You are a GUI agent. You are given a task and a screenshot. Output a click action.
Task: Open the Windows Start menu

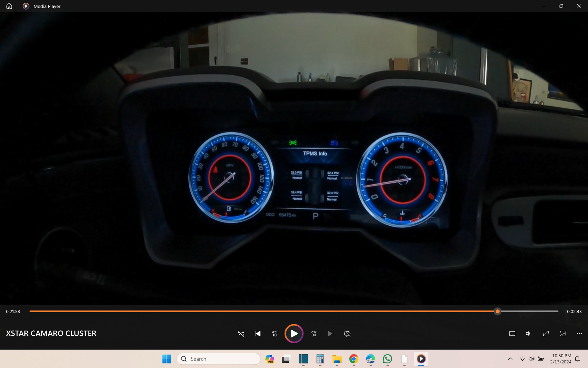pyautogui.click(x=167, y=359)
